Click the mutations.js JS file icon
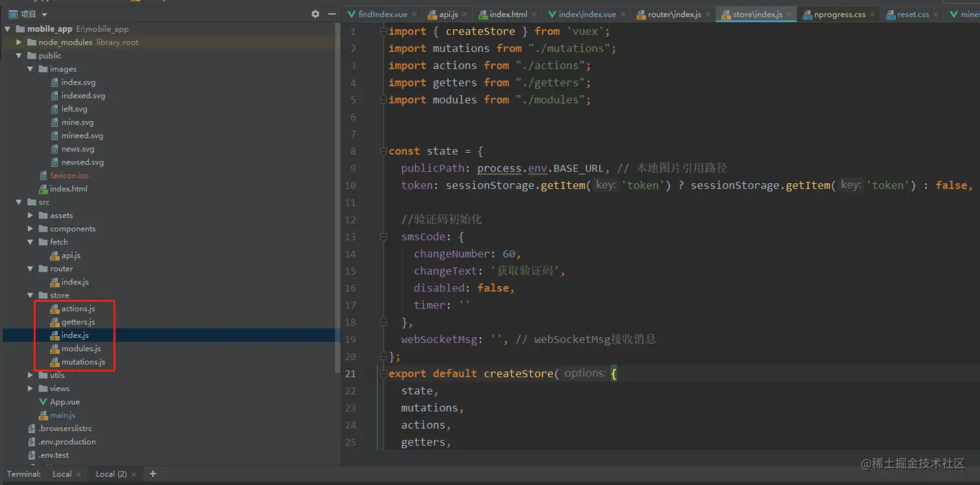 point(54,362)
